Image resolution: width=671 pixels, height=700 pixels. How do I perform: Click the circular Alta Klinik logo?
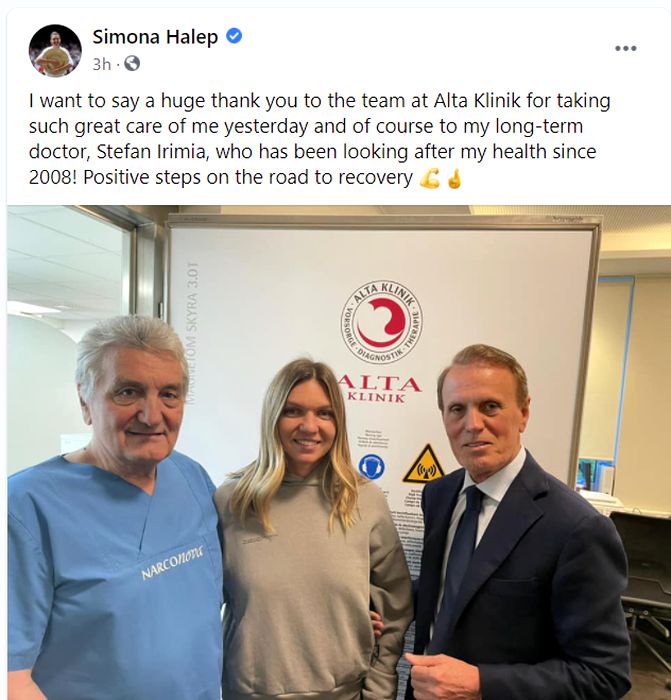pyautogui.click(x=382, y=322)
